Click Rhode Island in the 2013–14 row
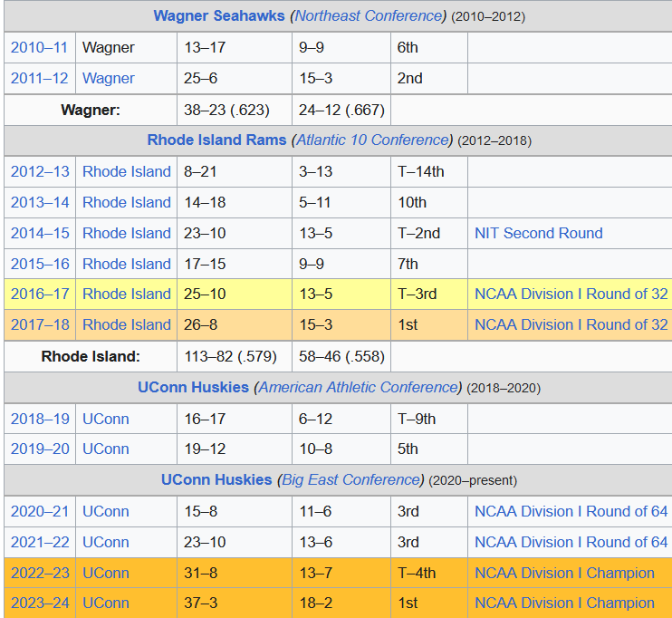The width and height of the screenshot is (672, 618). click(x=127, y=202)
